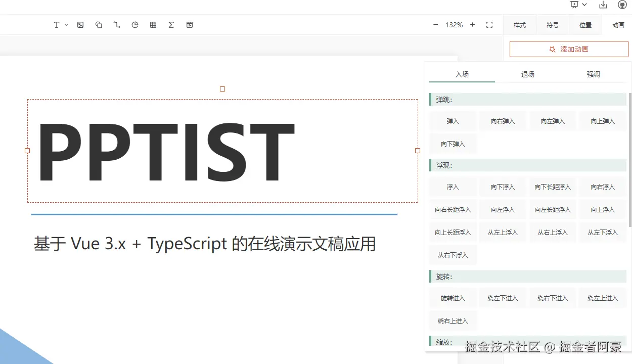632x364 pixels.
Task: Choose the 绕左下进入 animation
Action: point(503,298)
